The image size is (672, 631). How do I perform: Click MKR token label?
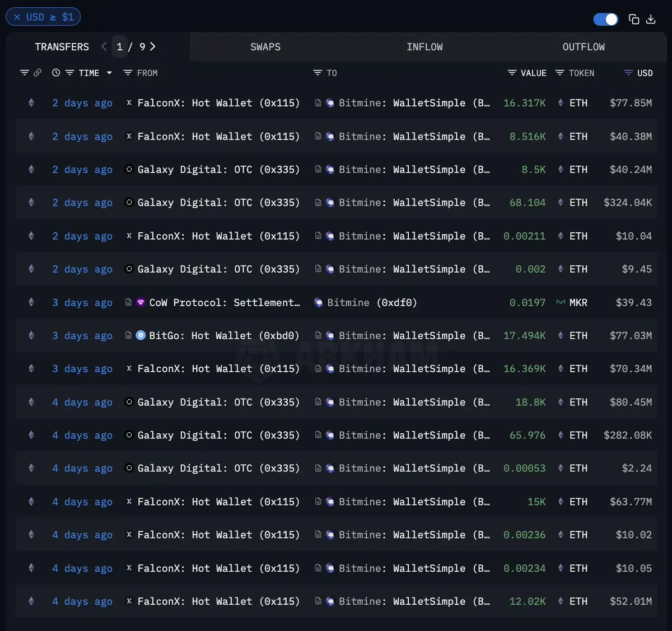point(578,302)
